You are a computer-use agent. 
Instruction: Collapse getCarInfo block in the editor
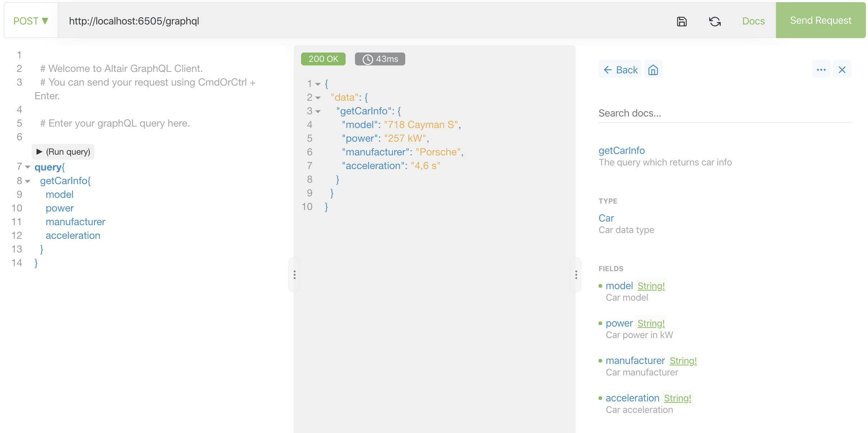28,181
